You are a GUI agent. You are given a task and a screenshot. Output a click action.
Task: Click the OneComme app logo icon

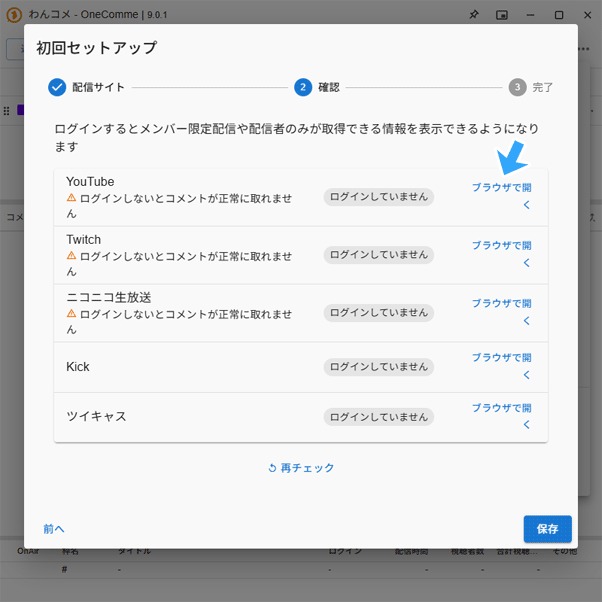(14, 15)
